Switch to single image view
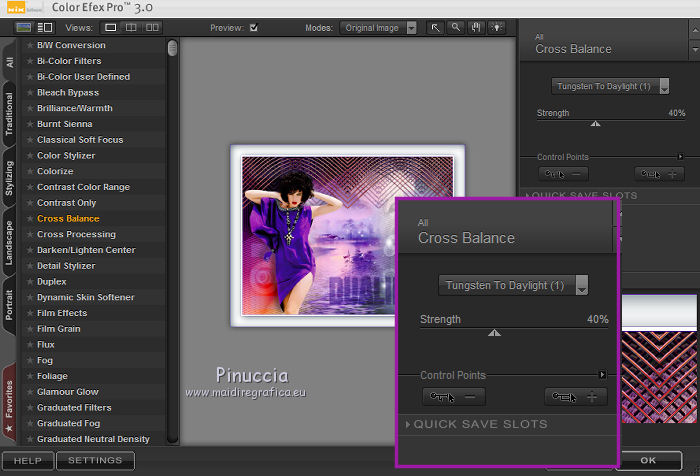Screen dimensions: 700x476 point(110,28)
